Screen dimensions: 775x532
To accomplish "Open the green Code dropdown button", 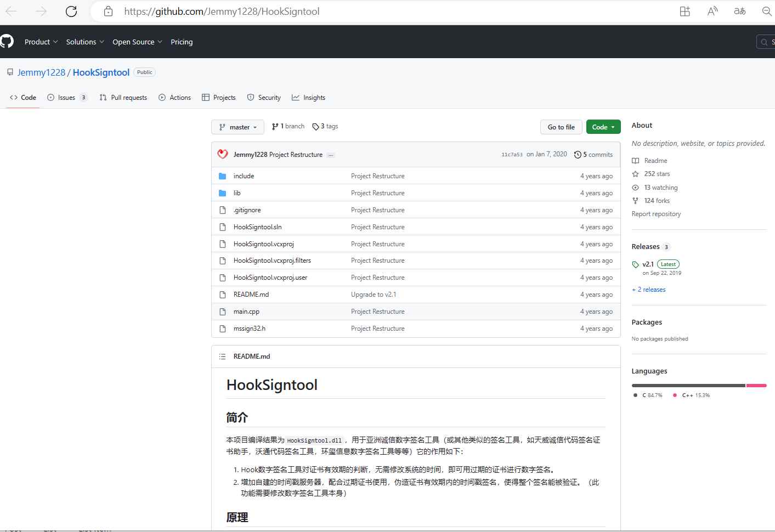I will pos(603,127).
